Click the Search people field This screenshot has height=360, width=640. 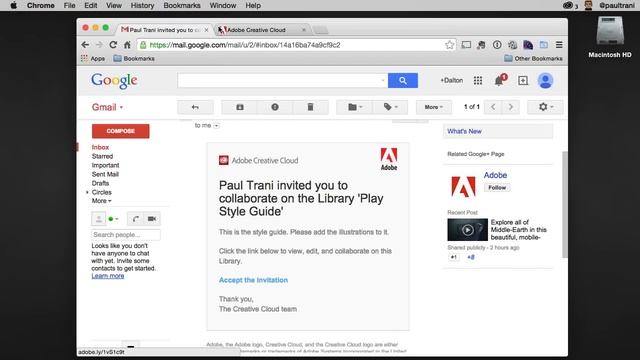[126, 235]
